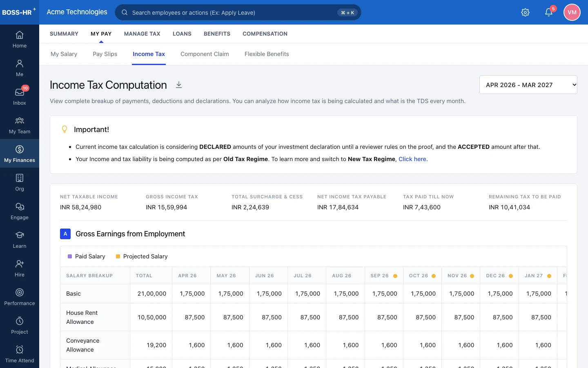Open the Flexible Benefits sub-tab
This screenshot has height=368, width=588.
(x=267, y=54)
